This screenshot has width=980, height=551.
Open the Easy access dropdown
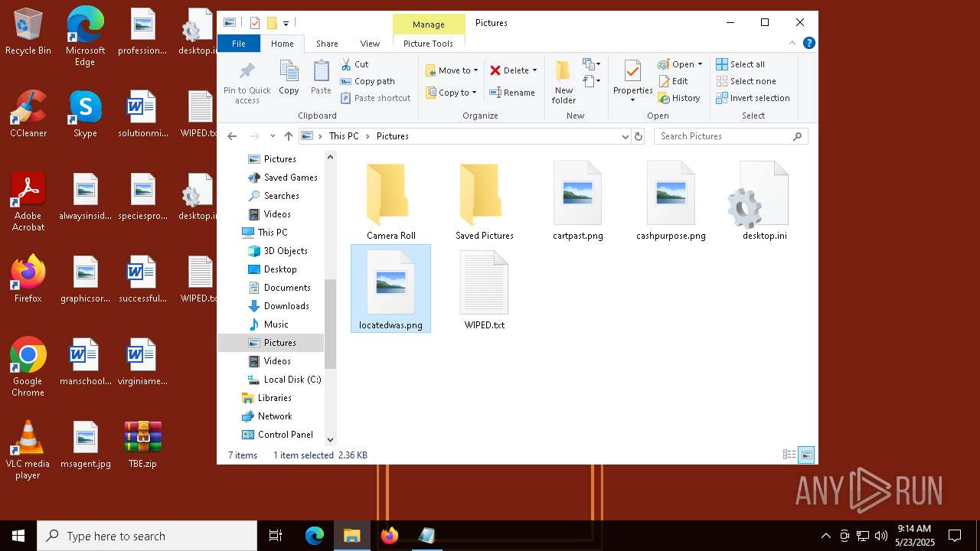click(x=591, y=81)
